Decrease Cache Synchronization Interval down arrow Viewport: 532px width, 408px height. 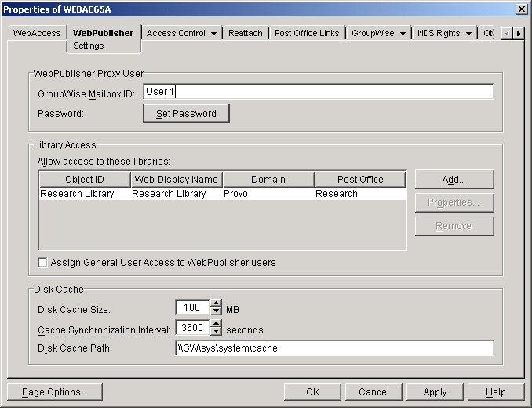coord(216,331)
